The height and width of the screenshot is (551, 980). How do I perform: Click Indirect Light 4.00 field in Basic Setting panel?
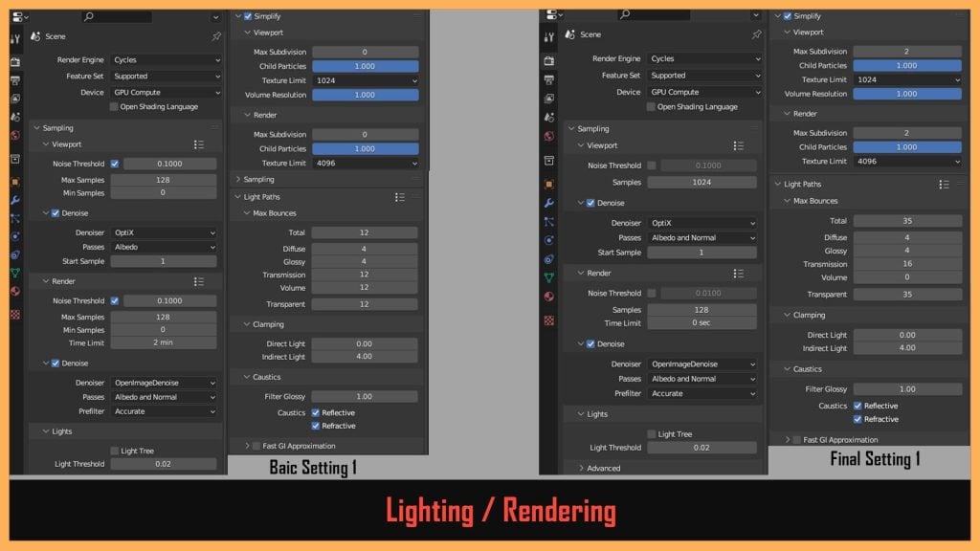click(365, 357)
